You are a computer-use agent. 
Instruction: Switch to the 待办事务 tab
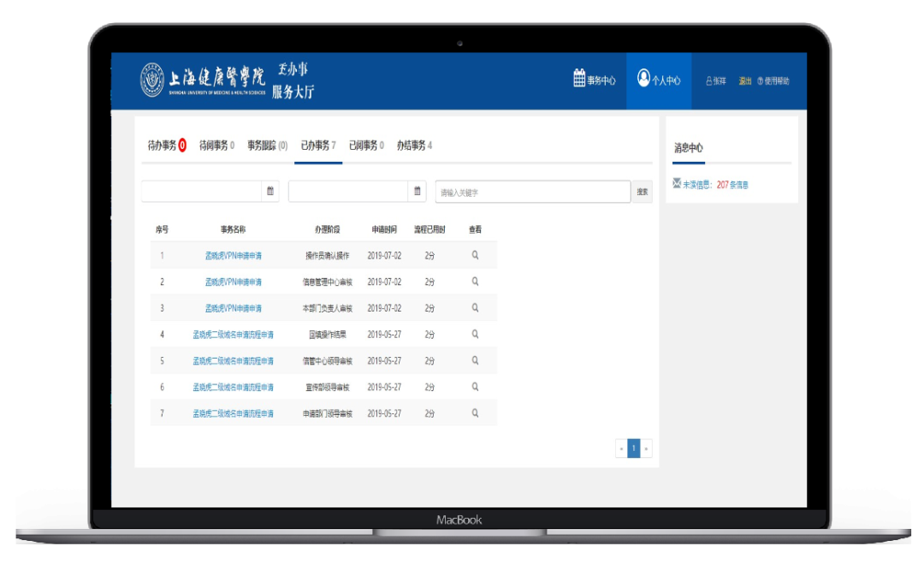[166, 145]
